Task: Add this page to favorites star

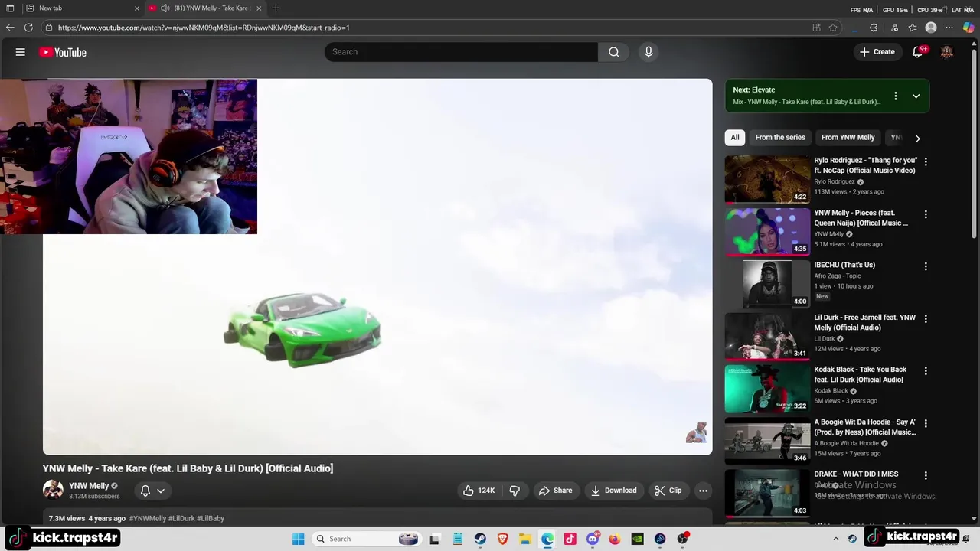Action: pyautogui.click(x=833, y=28)
